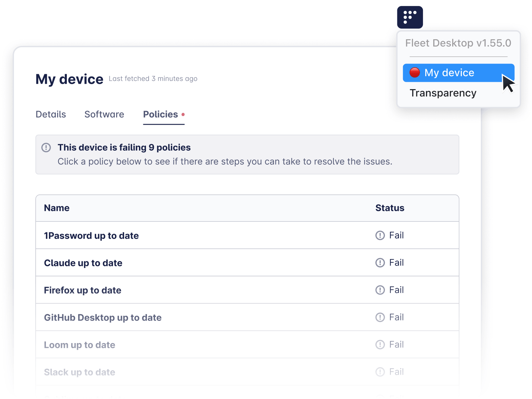Viewport: 532px width, 399px height.
Task: Click the Fail icon for Claude row
Action: 380,263
